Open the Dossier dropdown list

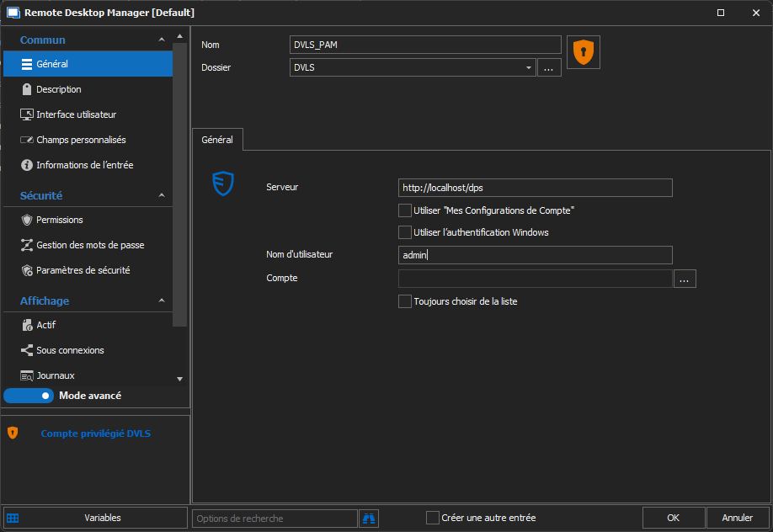528,68
